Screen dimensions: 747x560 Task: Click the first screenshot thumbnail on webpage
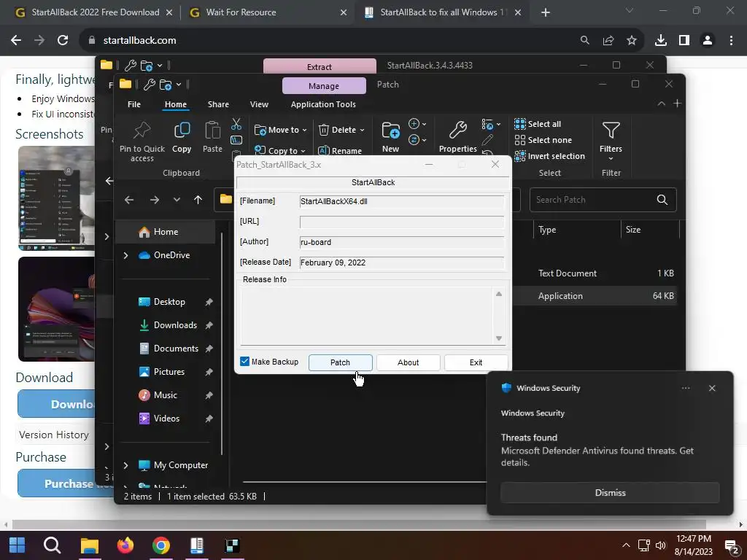57,198
